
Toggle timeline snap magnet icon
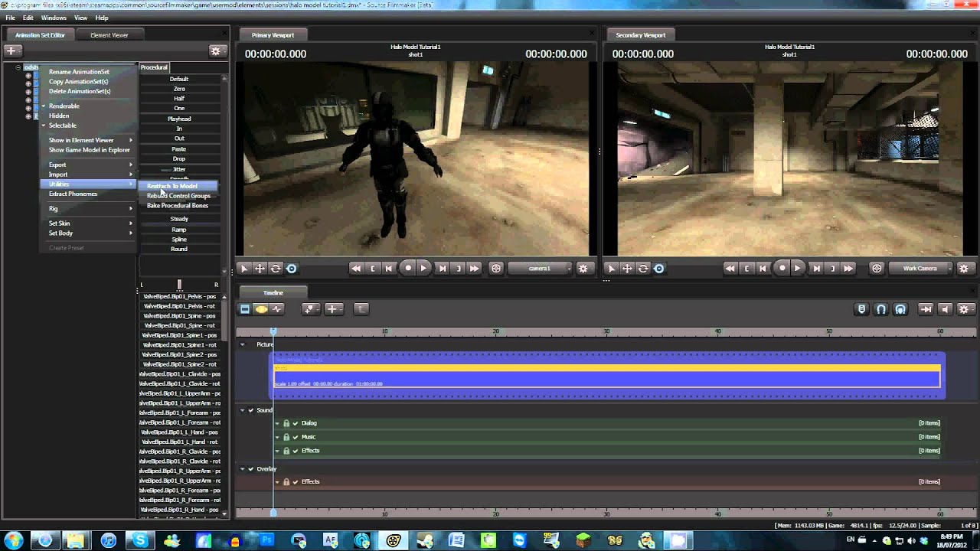point(881,309)
